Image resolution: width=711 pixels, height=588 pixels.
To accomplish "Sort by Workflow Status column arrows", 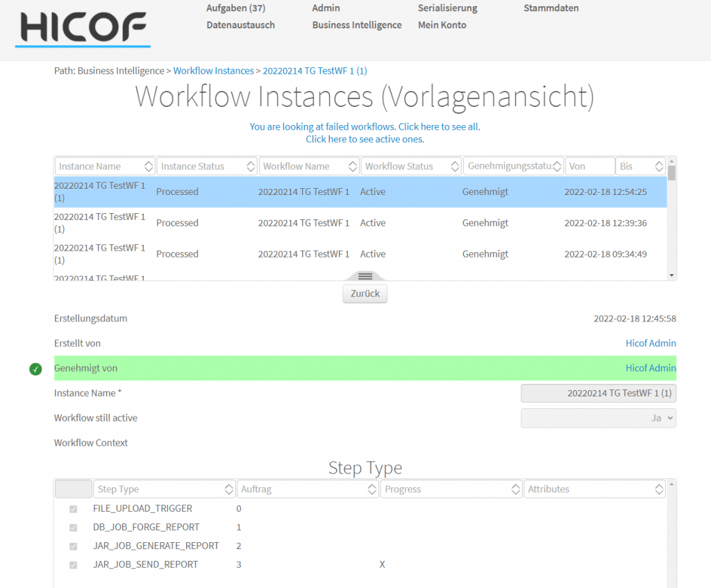I will click(455, 167).
